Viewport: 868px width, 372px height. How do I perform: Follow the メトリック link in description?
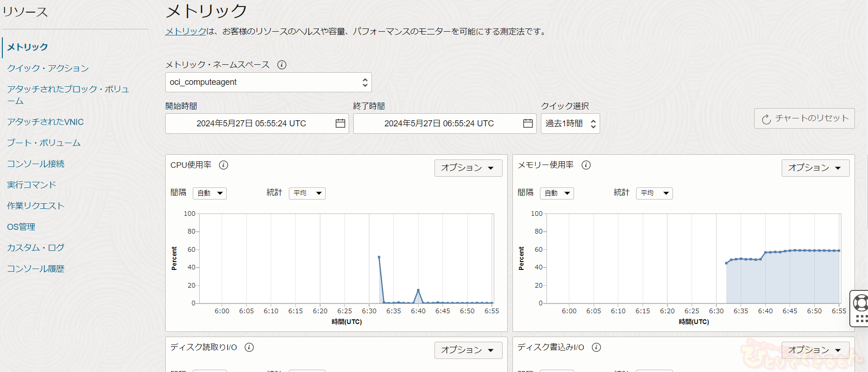click(x=186, y=31)
